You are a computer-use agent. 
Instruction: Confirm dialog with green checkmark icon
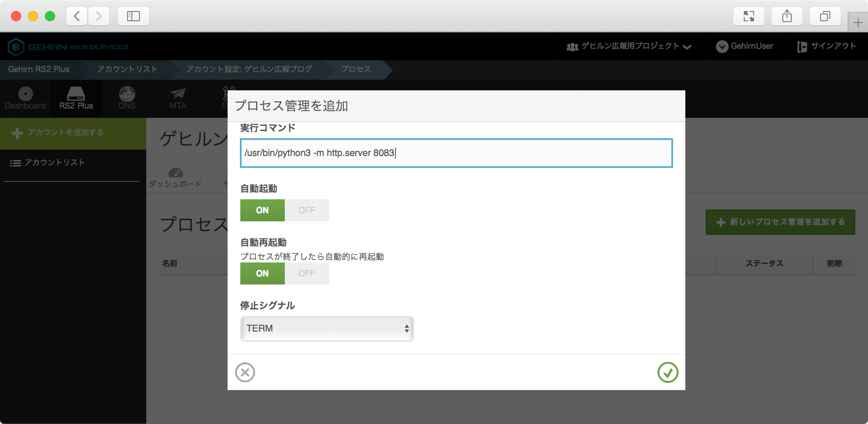click(668, 372)
